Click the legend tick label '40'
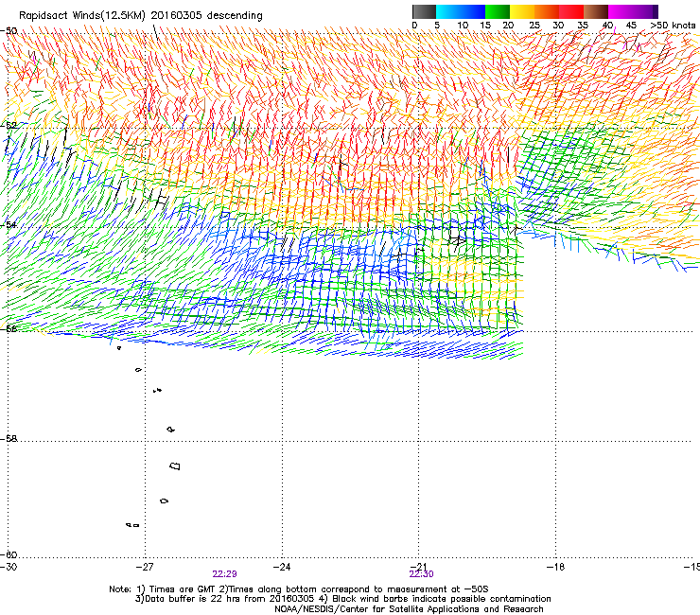This screenshot has width=700, height=615. [607, 26]
